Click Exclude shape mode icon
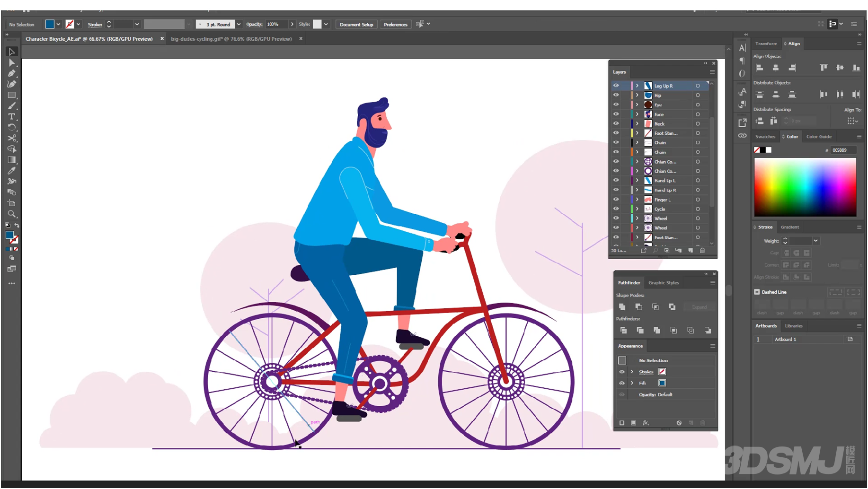 click(x=672, y=307)
